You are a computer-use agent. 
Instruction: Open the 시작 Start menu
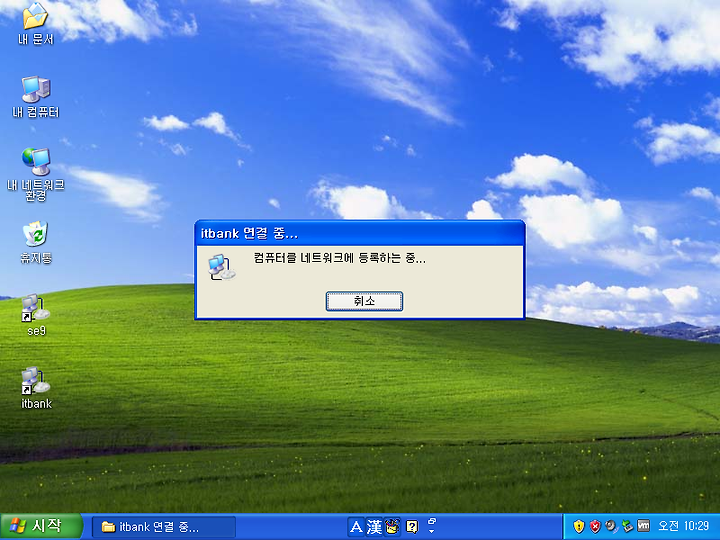point(41,526)
